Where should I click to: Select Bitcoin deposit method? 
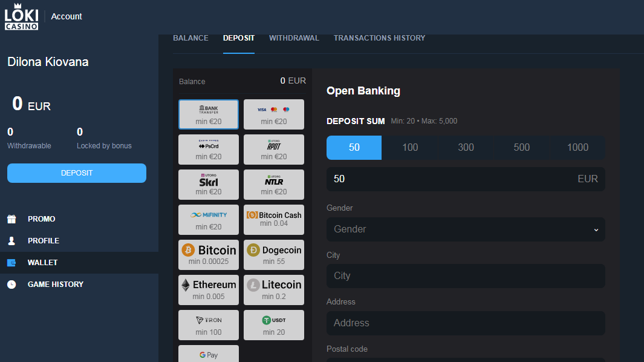[209, 255]
